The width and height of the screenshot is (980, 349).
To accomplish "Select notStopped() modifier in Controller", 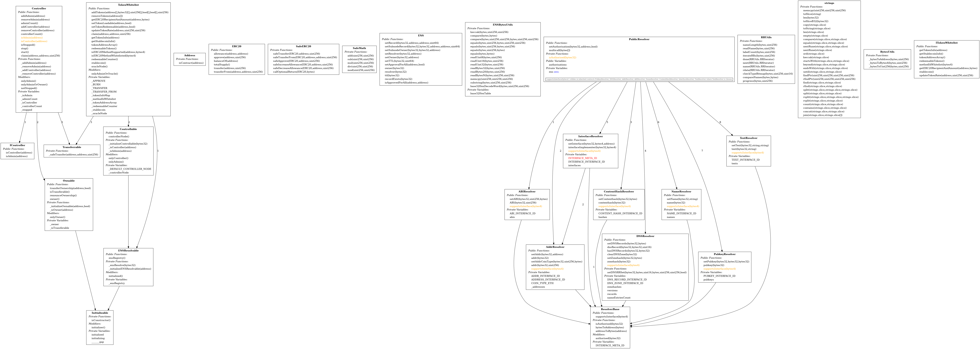I will (x=29, y=88).
